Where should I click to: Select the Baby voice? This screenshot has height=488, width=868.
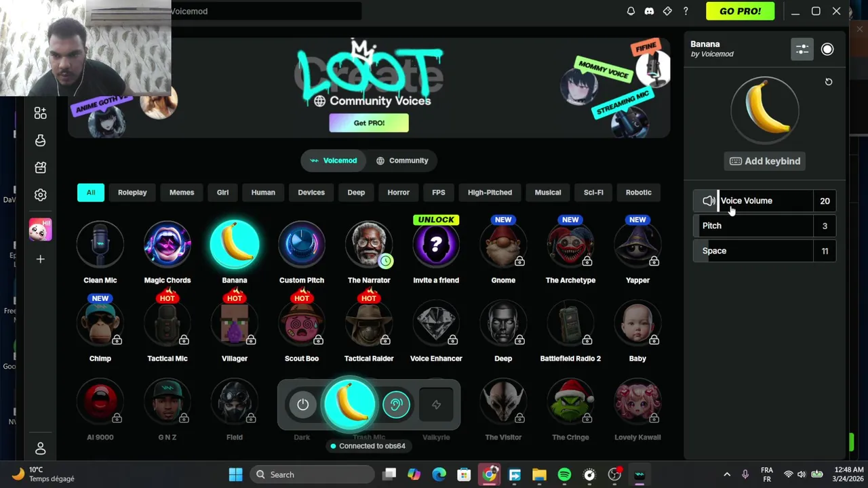[637, 323]
